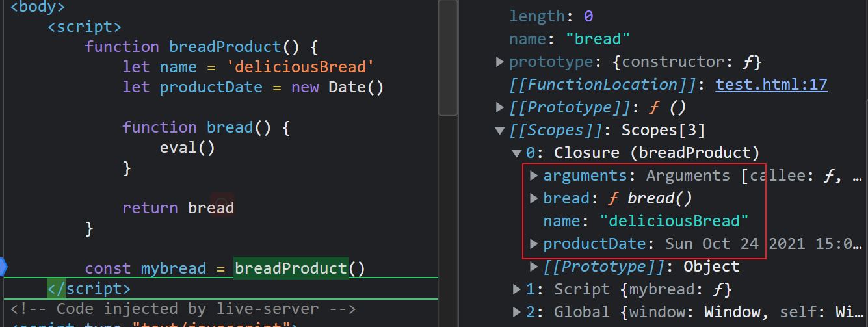Click the 'let productDate = new Date()' line
868x327 pixels.
[x=253, y=87]
